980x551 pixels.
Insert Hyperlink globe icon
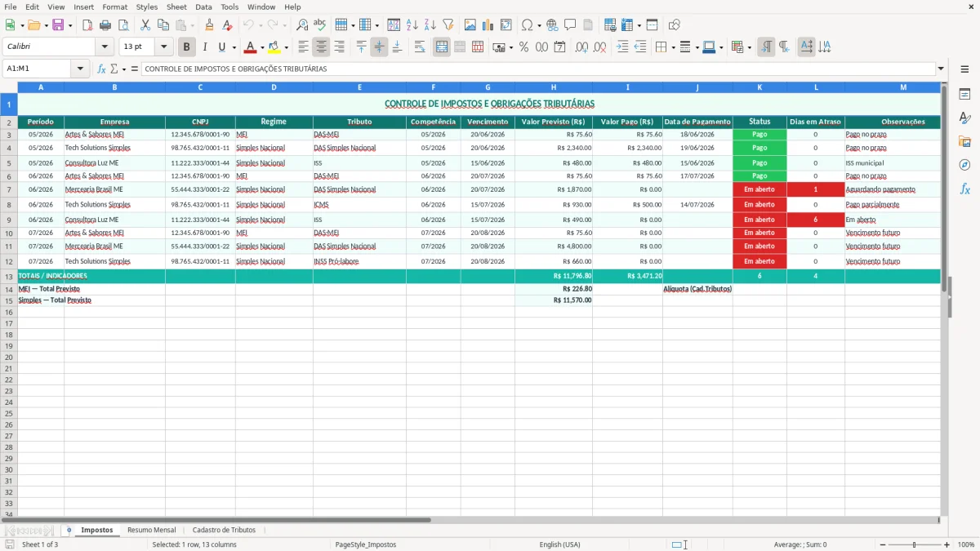coord(552,25)
